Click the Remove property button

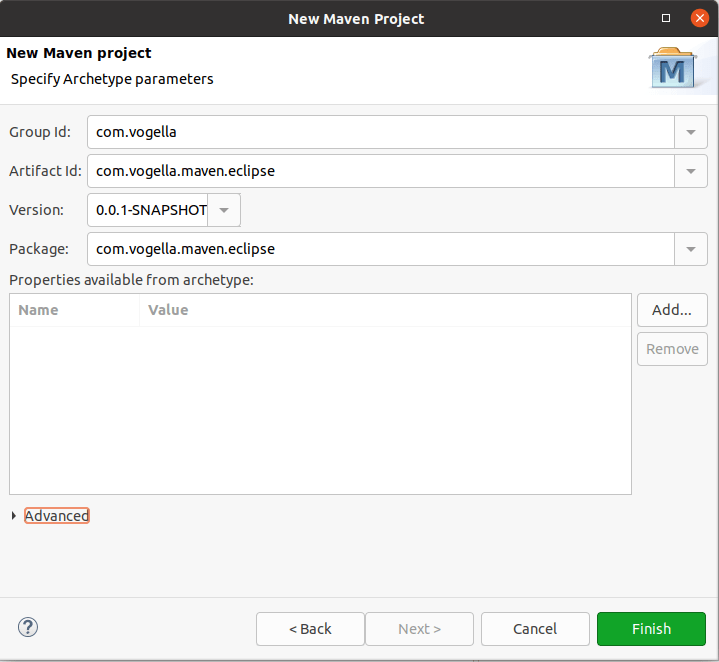(x=672, y=349)
